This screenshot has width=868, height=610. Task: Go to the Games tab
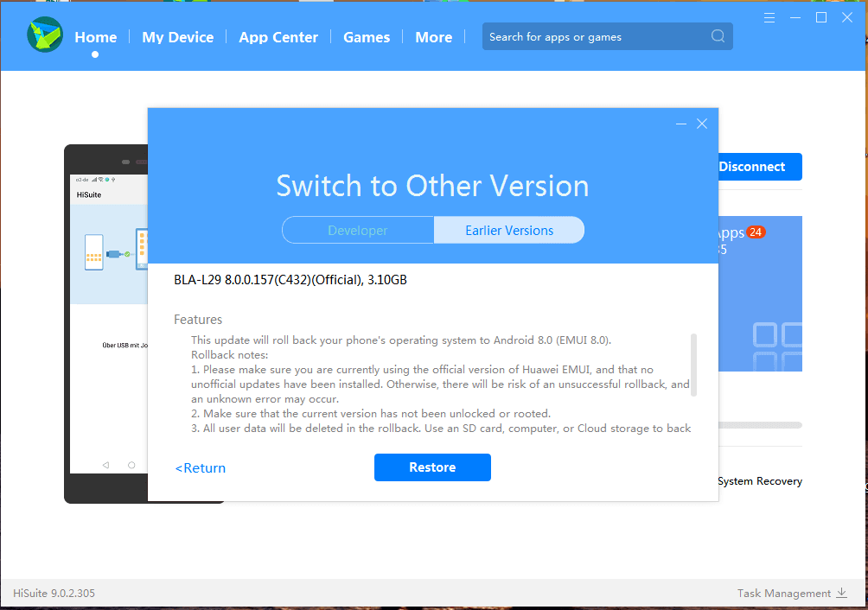click(367, 37)
